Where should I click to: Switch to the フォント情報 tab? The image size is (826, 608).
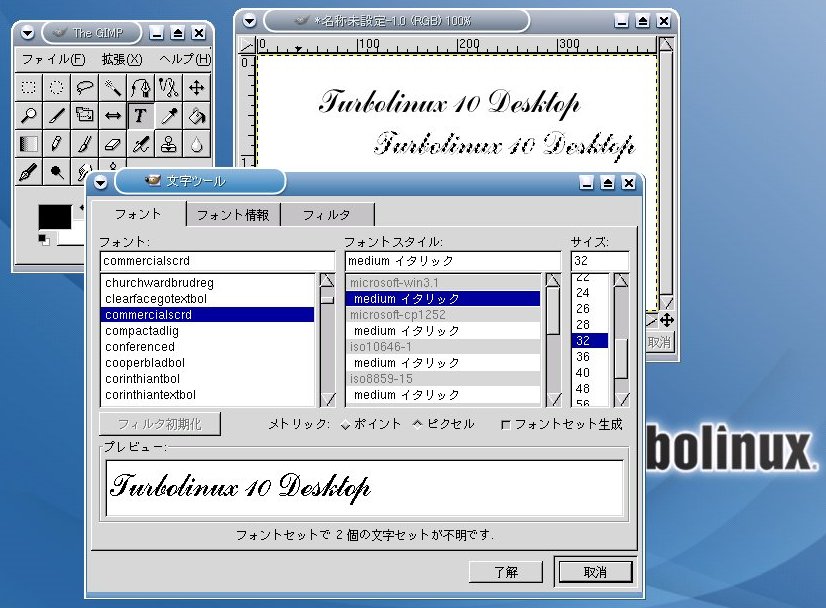[233, 215]
